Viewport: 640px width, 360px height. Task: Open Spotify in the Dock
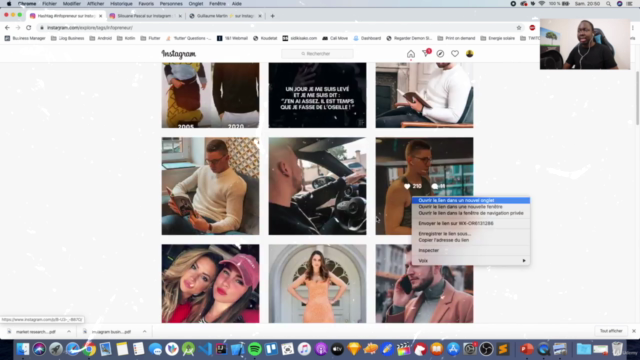click(255, 349)
